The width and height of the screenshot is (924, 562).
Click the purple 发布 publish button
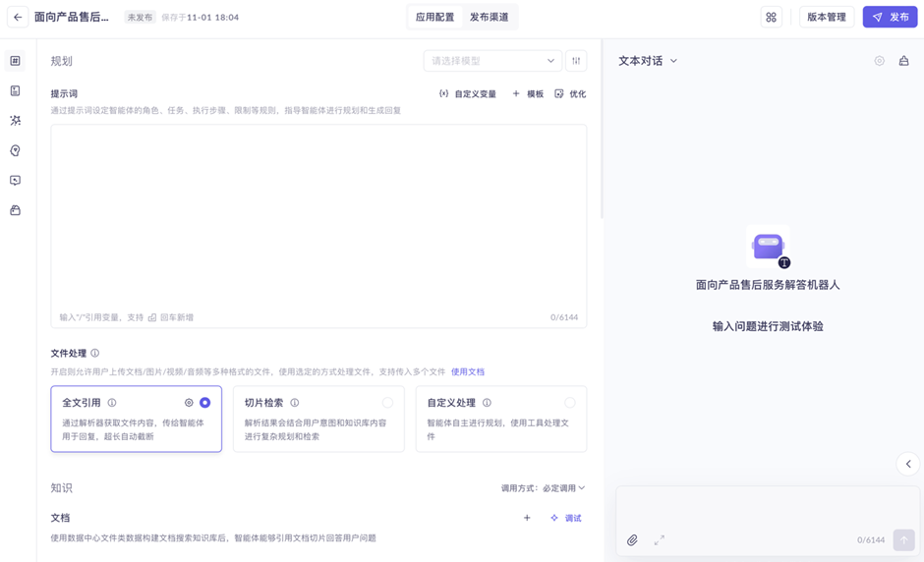point(890,17)
